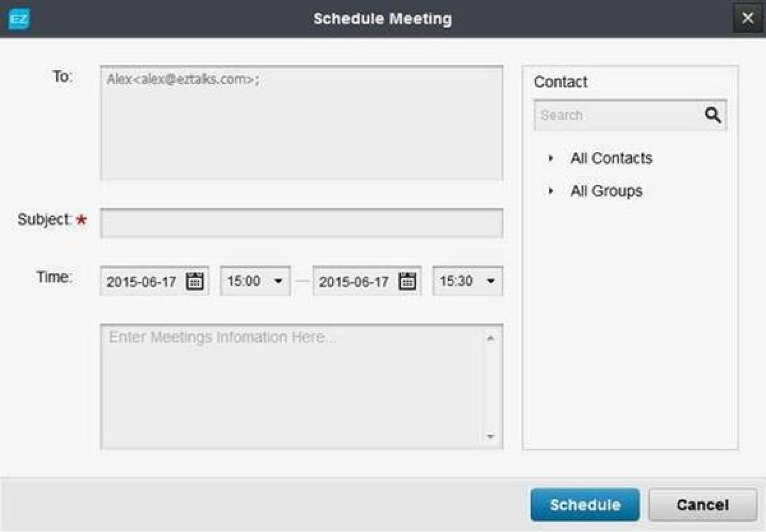Click the Schedule Meeting title bar
The height and width of the screenshot is (532, 766).
coord(382,18)
